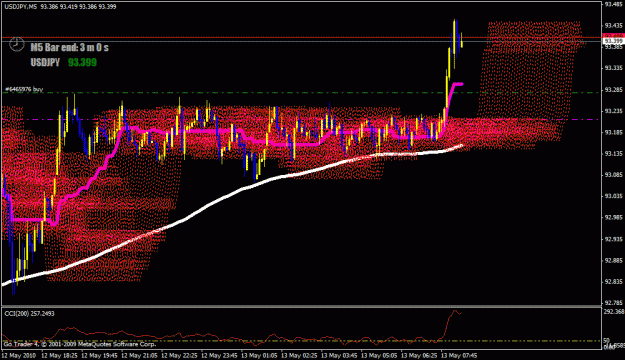This screenshot has height=360, width=625.
Task: Click the 93.035 price axis label
Action: pyautogui.click(x=613, y=196)
